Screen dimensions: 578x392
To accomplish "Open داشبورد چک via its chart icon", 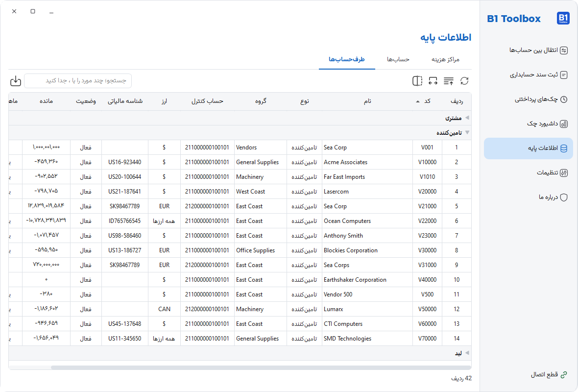I will [564, 124].
